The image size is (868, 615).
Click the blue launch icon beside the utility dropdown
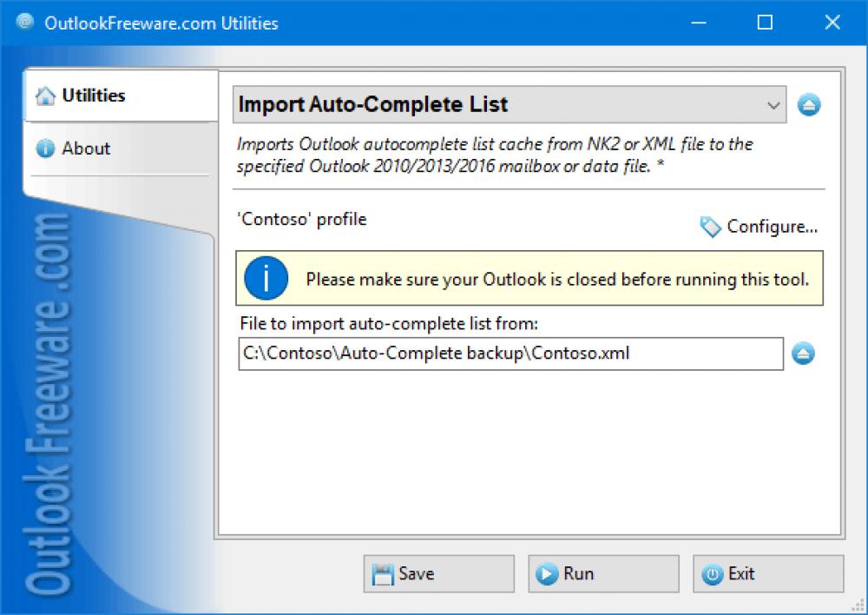click(x=808, y=104)
